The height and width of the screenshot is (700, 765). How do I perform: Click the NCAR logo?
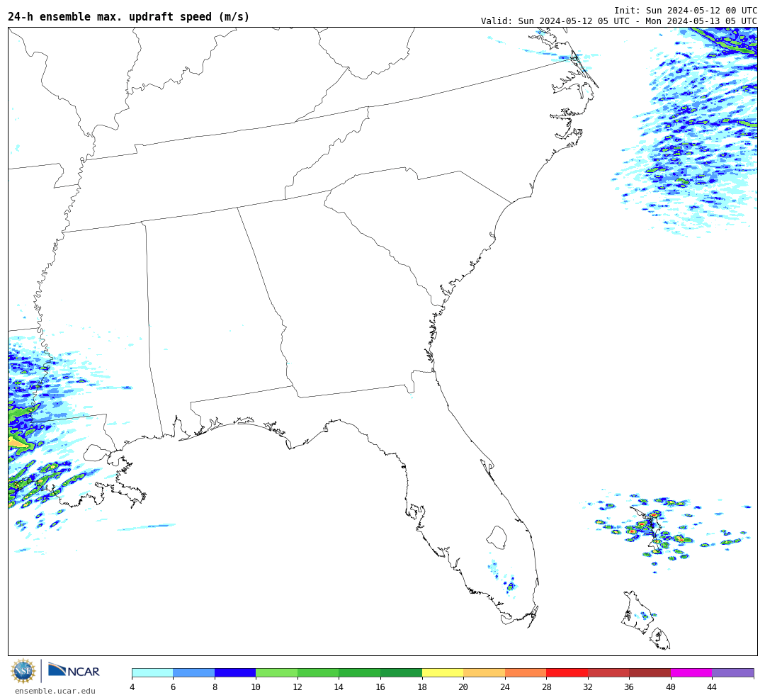[x=74, y=671]
